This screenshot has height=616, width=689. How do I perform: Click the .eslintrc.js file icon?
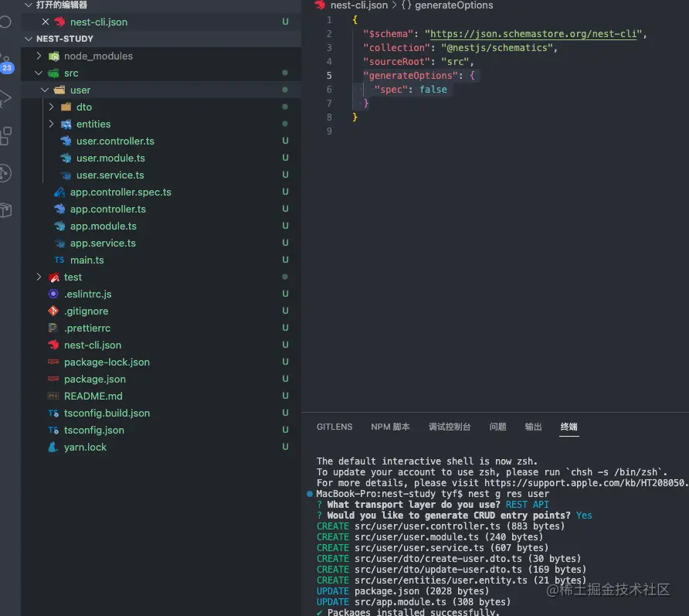pyautogui.click(x=53, y=294)
